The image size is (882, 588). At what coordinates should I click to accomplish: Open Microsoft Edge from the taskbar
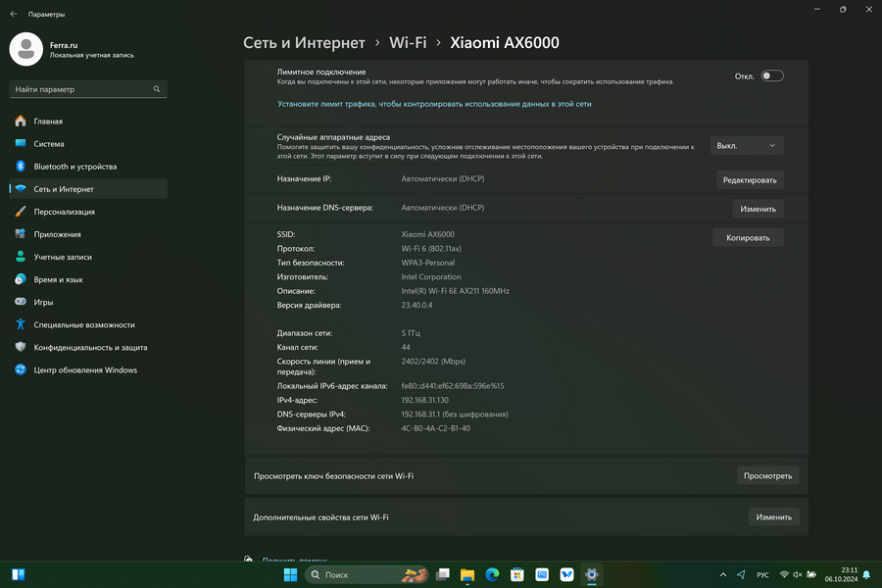coord(493,574)
